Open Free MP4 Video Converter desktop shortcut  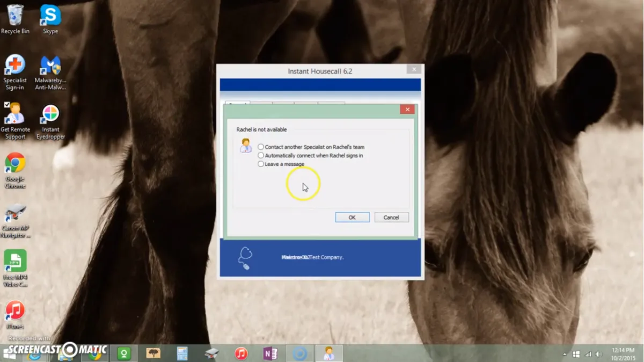(x=15, y=269)
